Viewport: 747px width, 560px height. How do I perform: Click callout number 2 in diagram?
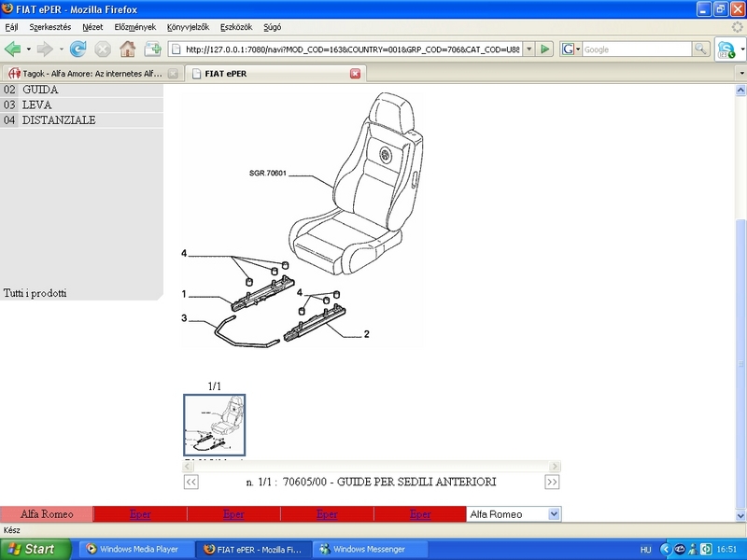[x=366, y=334]
